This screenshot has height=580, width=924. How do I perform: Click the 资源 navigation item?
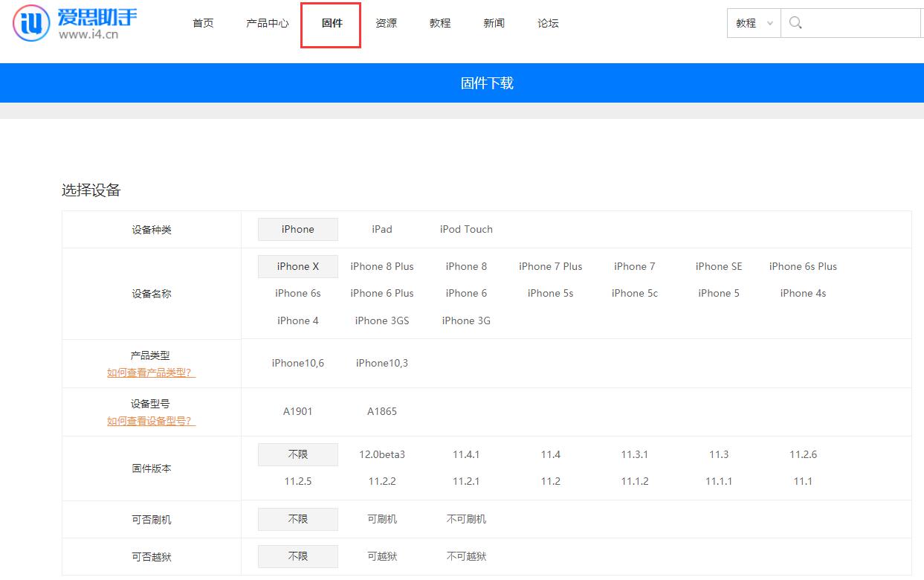(x=386, y=23)
